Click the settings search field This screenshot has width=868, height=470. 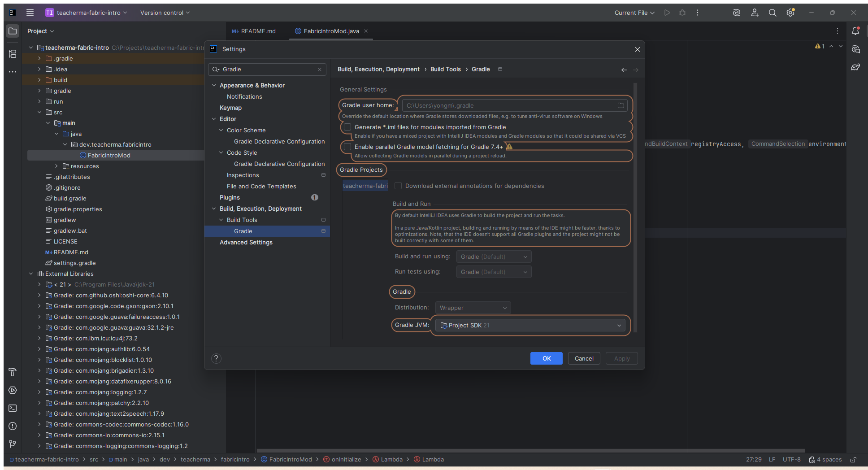[x=267, y=70]
